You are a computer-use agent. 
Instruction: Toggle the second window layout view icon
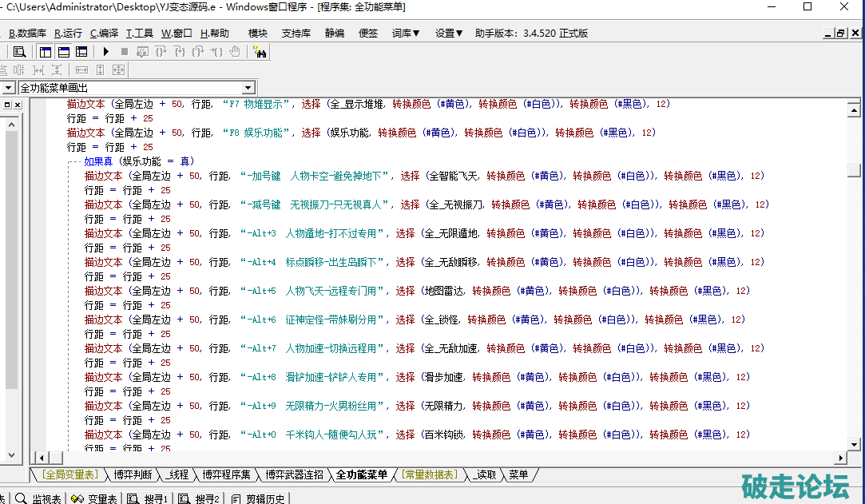pos(63,52)
